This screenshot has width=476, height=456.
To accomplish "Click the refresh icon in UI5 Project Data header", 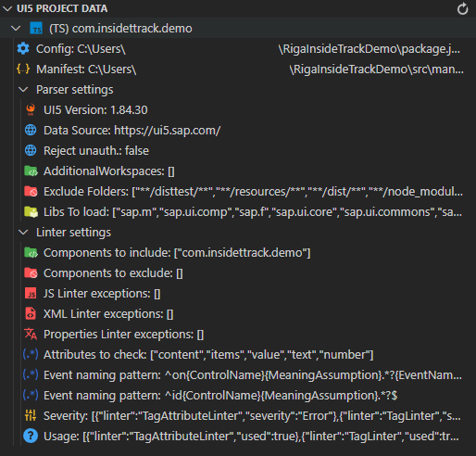I will [462, 8].
